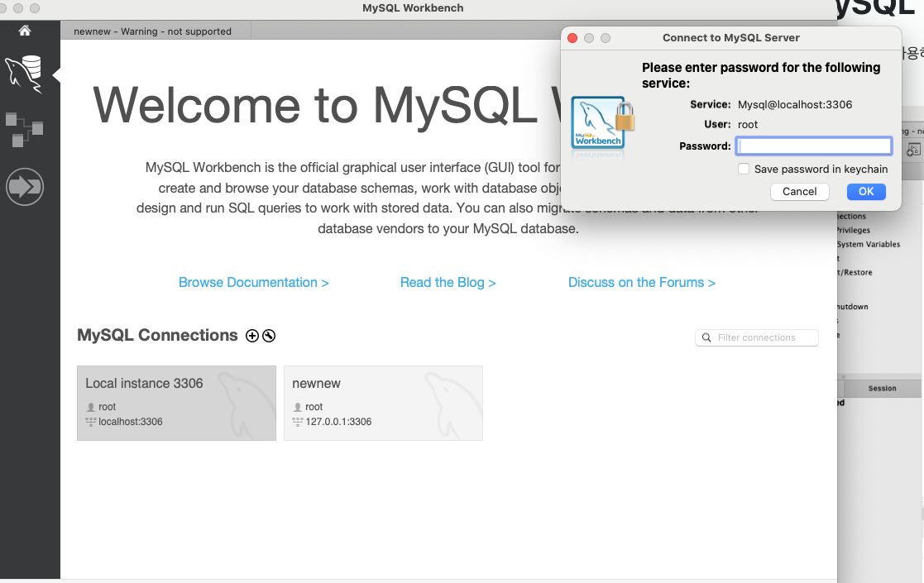Cancel the Connect to MySQL Server dialog
This screenshot has width=924, height=583.
(799, 191)
